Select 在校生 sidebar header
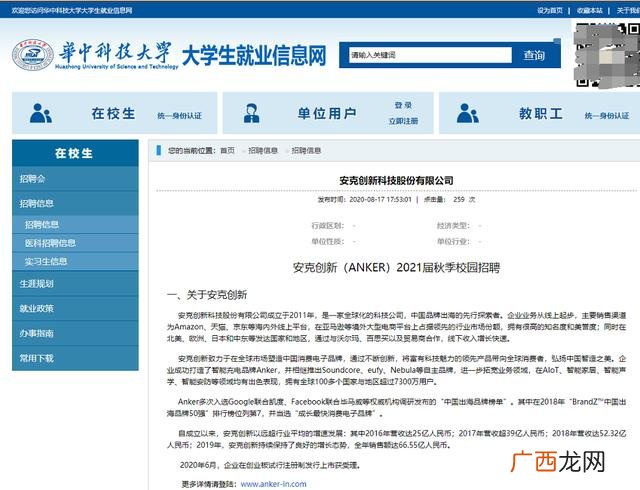 coord(75,153)
